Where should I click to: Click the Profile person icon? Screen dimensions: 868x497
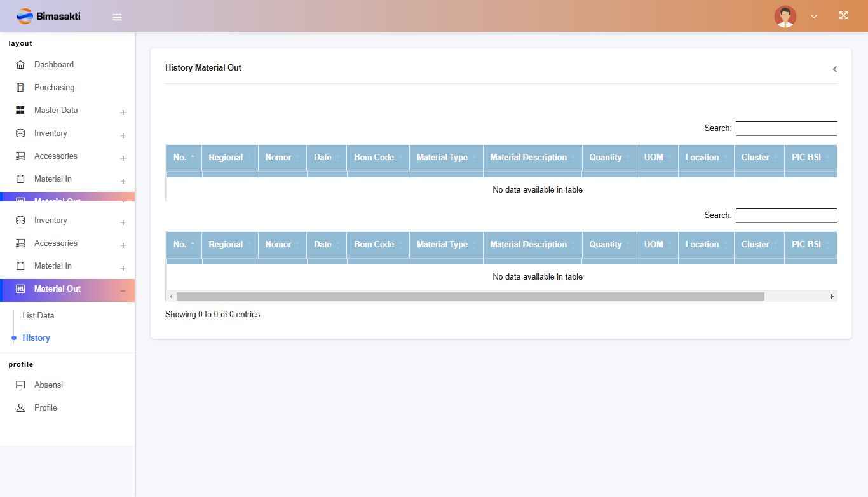20,408
